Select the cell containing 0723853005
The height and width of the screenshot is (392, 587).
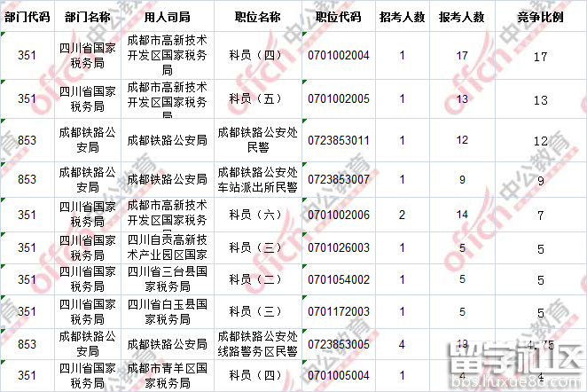pos(337,344)
